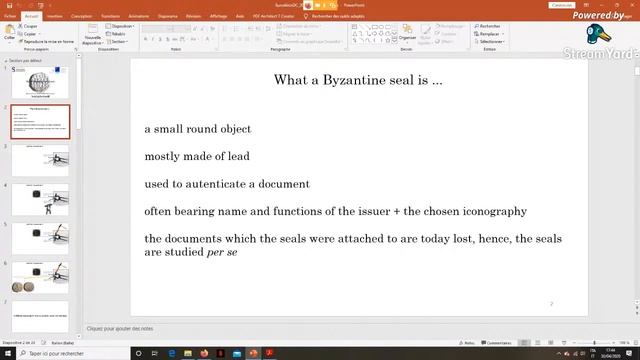Screen dimensions: 640x360
Task: Open Firefox from the taskbar
Action: [204, 353]
